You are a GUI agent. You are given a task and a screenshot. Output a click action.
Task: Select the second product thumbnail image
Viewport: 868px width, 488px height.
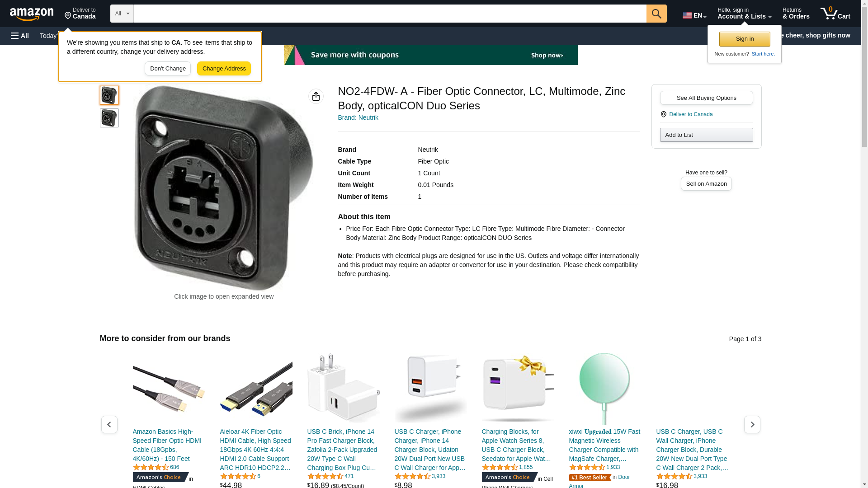point(109,118)
